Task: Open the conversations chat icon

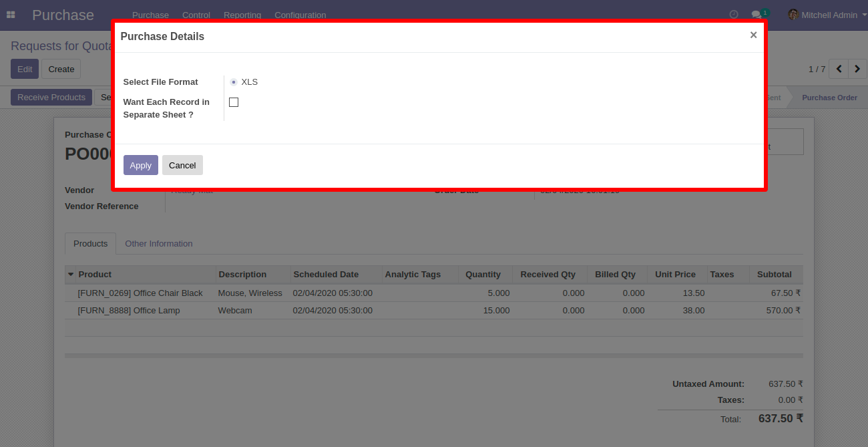Action: click(756, 15)
